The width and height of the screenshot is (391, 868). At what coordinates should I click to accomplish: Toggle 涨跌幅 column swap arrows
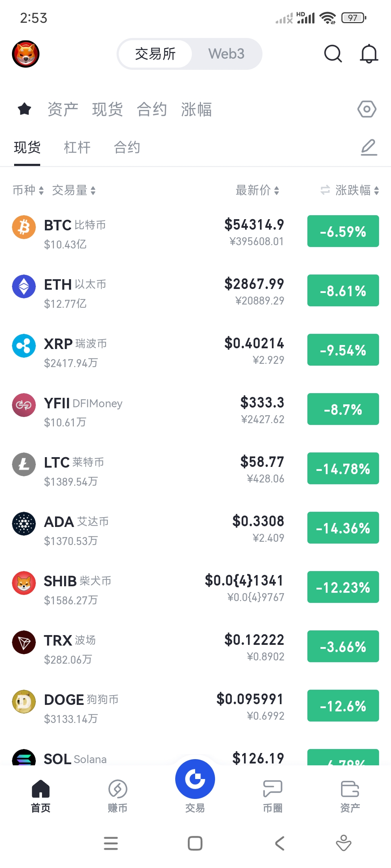[325, 190]
